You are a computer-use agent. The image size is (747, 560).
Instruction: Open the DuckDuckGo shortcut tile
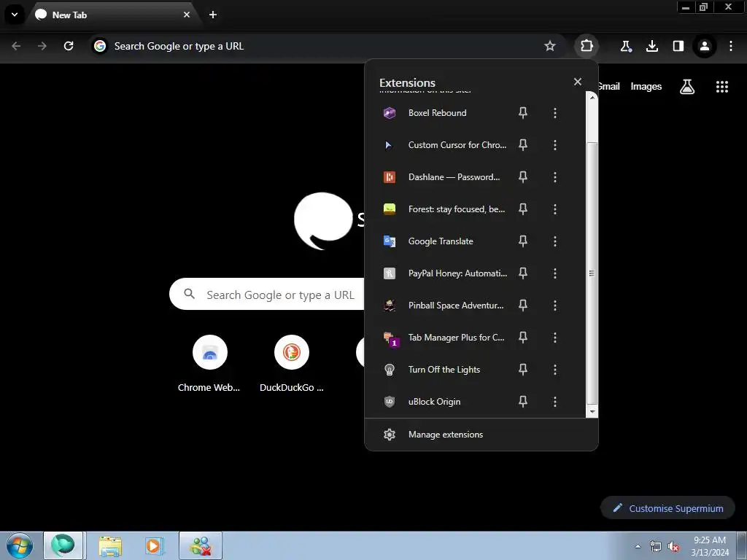point(292,352)
